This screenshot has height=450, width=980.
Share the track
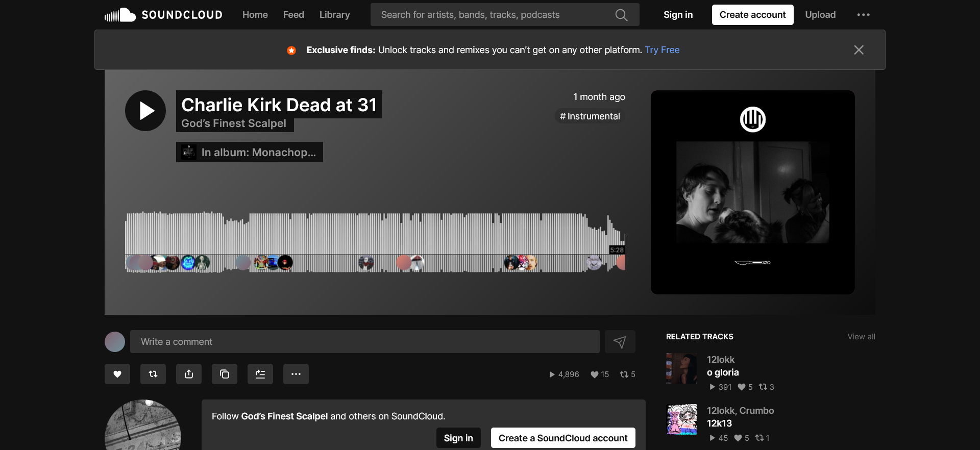pyautogui.click(x=189, y=374)
